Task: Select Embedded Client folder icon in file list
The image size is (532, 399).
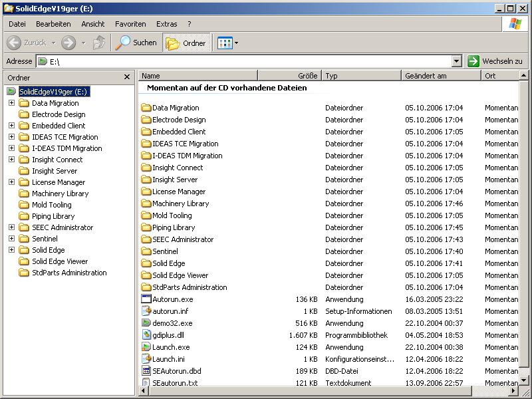Action: [146, 132]
